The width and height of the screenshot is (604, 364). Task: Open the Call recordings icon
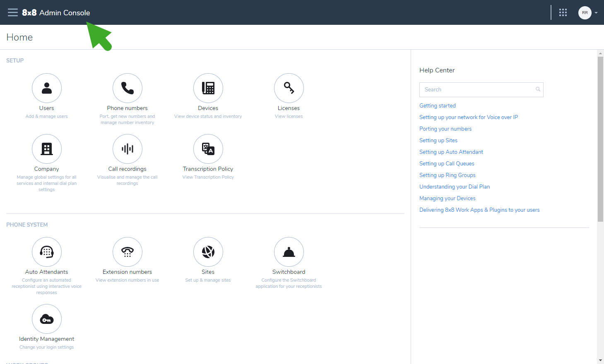pyautogui.click(x=128, y=149)
